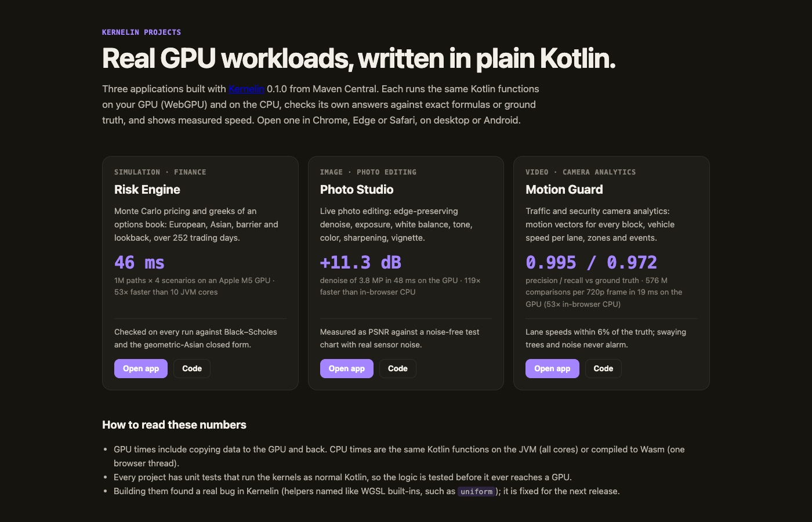Click the KERNELIN PROJECTS label
The height and width of the screenshot is (522, 812).
(142, 32)
